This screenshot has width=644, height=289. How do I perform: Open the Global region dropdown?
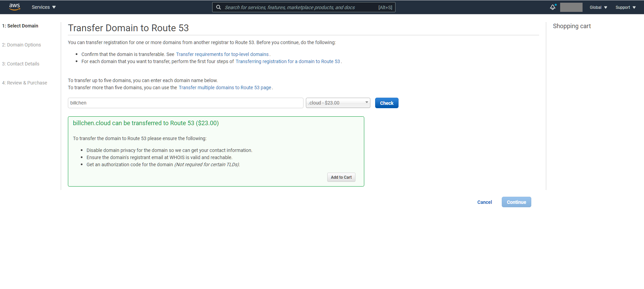[x=598, y=7]
